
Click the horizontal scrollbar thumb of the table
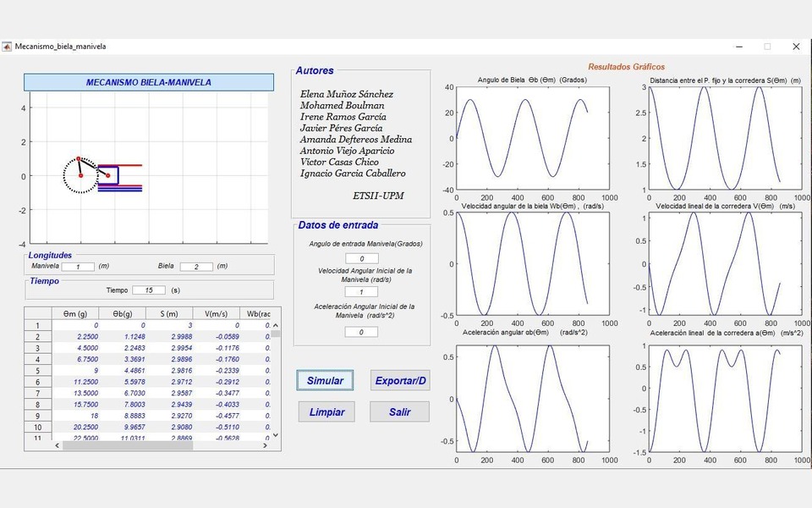coord(128,445)
